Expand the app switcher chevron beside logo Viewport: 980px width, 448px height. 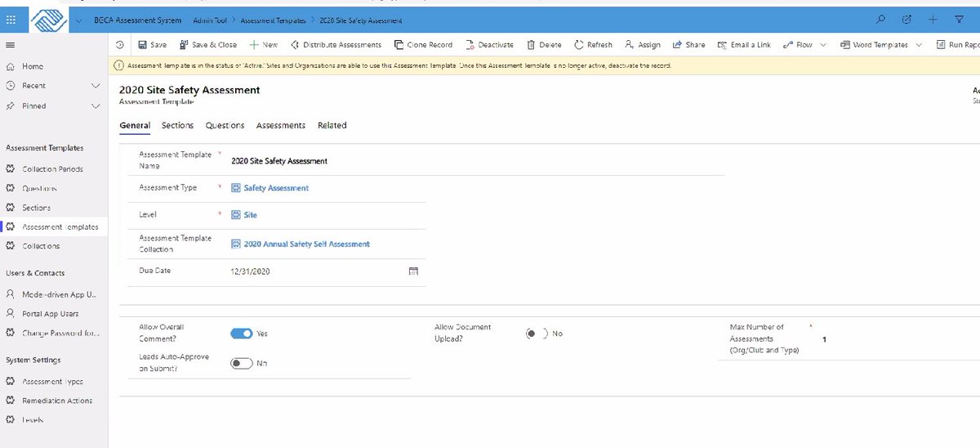coord(78,20)
